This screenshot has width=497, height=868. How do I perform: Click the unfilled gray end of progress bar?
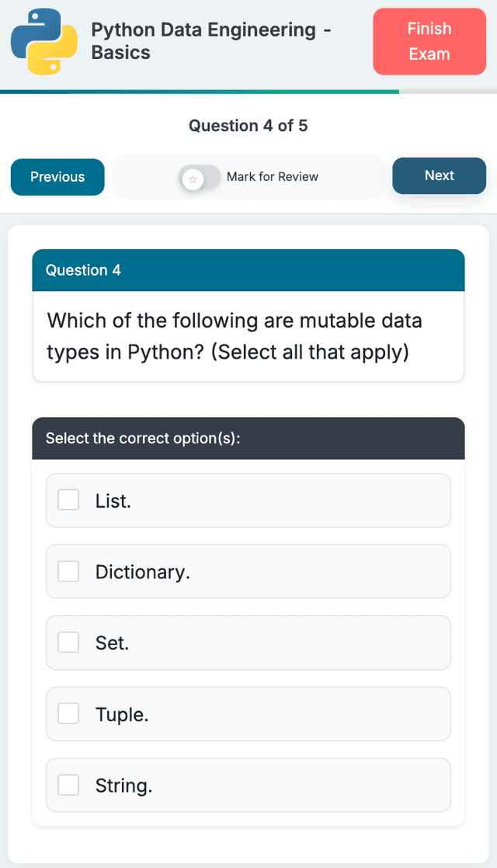click(448, 92)
